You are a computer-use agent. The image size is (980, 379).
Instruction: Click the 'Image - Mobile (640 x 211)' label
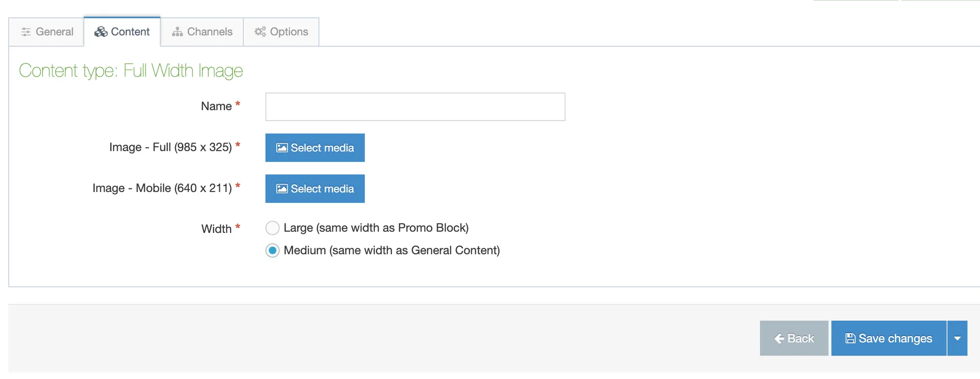[162, 188]
